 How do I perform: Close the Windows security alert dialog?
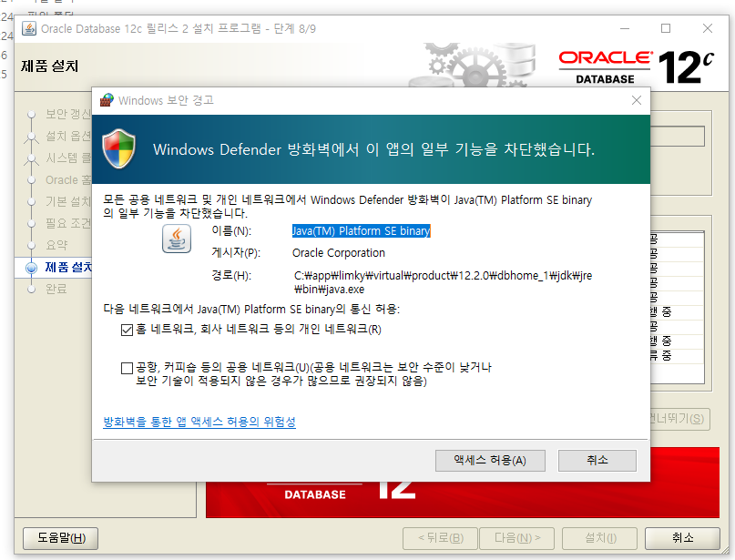coord(636,100)
